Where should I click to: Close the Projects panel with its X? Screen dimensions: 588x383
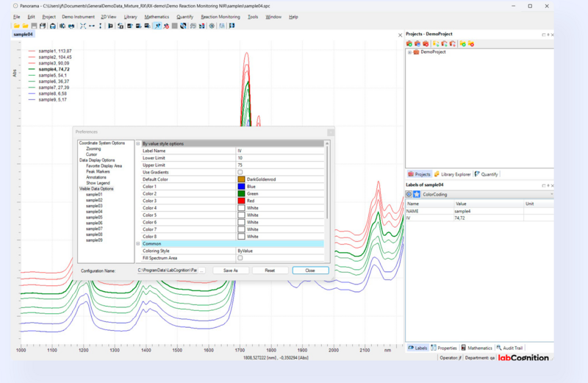(x=553, y=35)
